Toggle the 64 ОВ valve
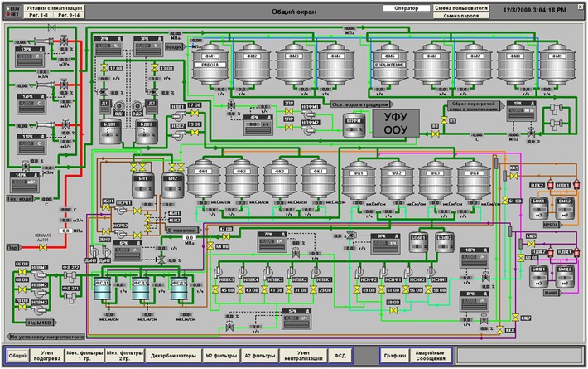 coord(210,246)
